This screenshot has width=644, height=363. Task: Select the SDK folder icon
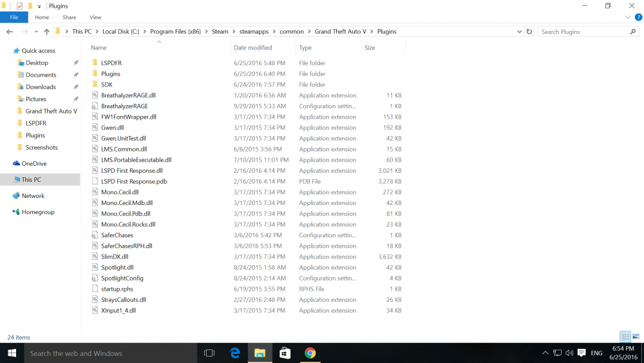pyautogui.click(x=95, y=84)
